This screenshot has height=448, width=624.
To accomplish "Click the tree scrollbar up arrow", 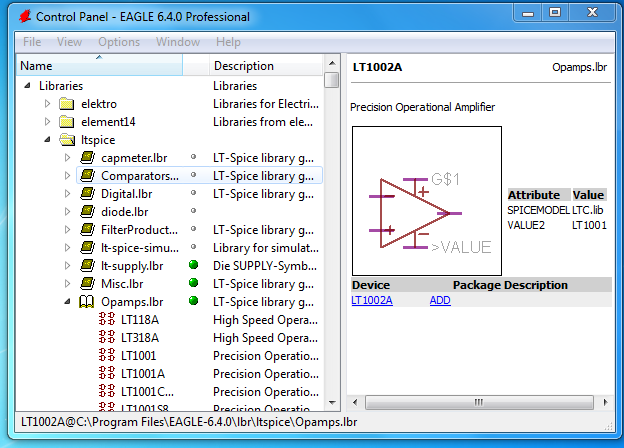I will coord(332,63).
